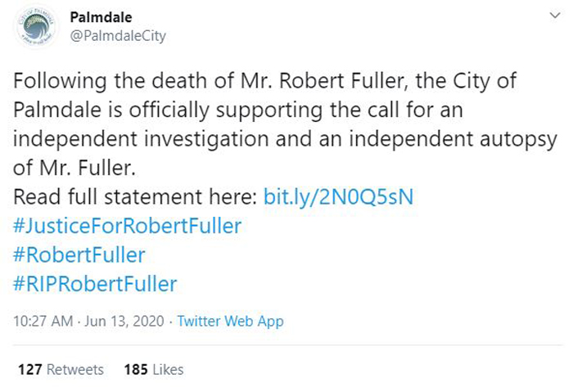Click the 'Read full statement here:' text

click(x=135, y=196)
